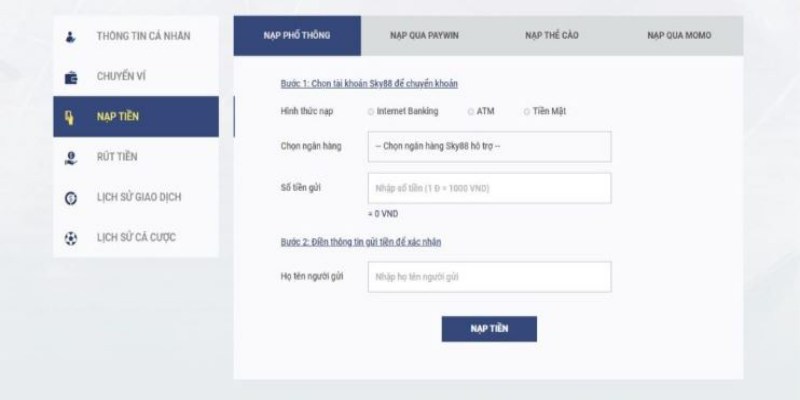Click the wallet icon beside Chuyển Ví
Image resolution: width=800 pixels, height=400 pixels.
click(71, 78)
